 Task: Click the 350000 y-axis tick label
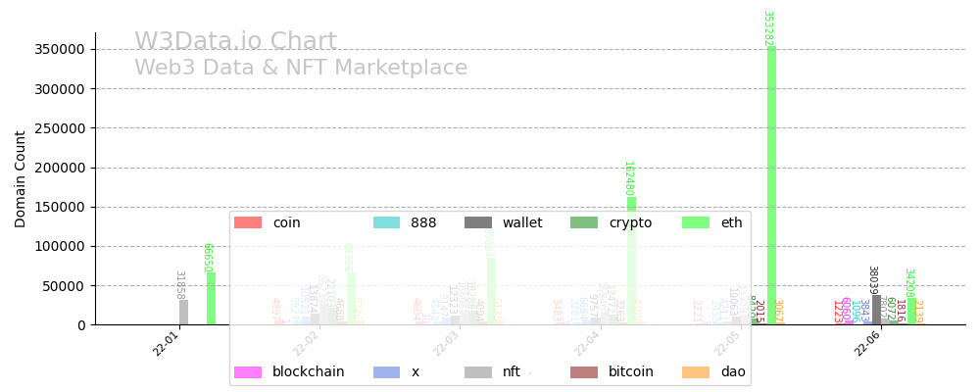pyautogui.click(x=58, y=49)
